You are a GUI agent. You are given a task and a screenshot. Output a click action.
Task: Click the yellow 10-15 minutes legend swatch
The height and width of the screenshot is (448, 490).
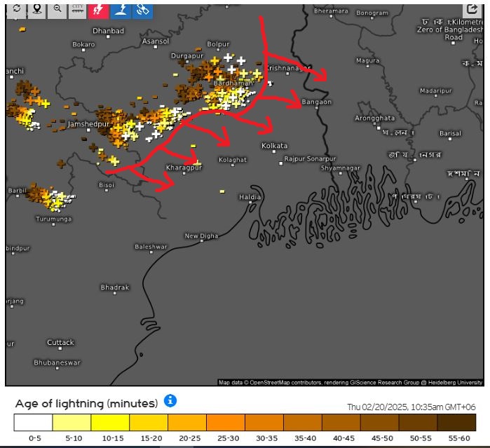coord(110,423)
